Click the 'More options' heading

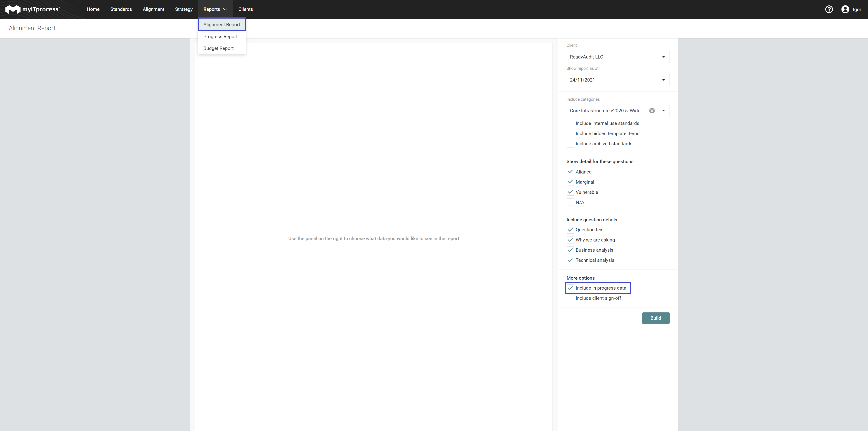pos(580,278)
